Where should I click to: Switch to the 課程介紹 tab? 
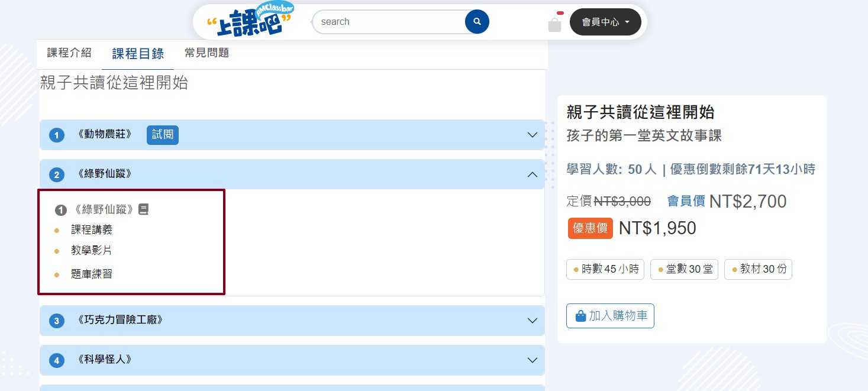point(69,53)
